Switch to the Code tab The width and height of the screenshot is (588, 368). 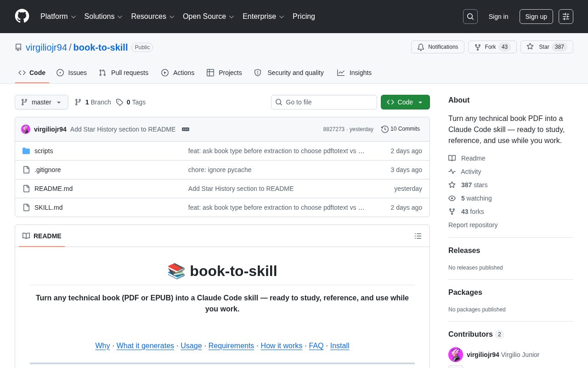click(x=32, y=73)
